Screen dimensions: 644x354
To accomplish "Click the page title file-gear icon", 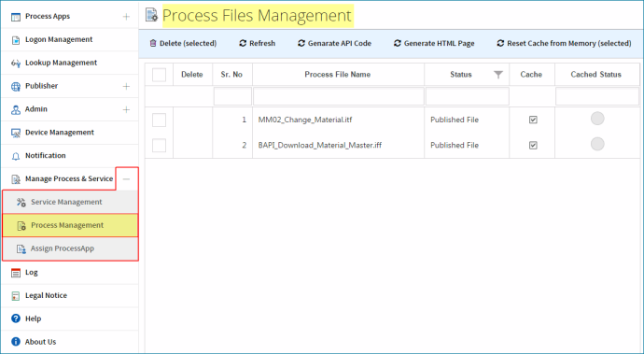I will (151, 15).
